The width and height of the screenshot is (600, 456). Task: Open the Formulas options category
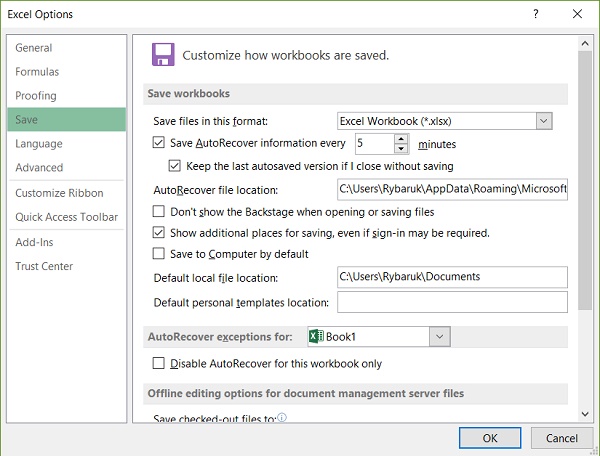[x=66, y=72]
